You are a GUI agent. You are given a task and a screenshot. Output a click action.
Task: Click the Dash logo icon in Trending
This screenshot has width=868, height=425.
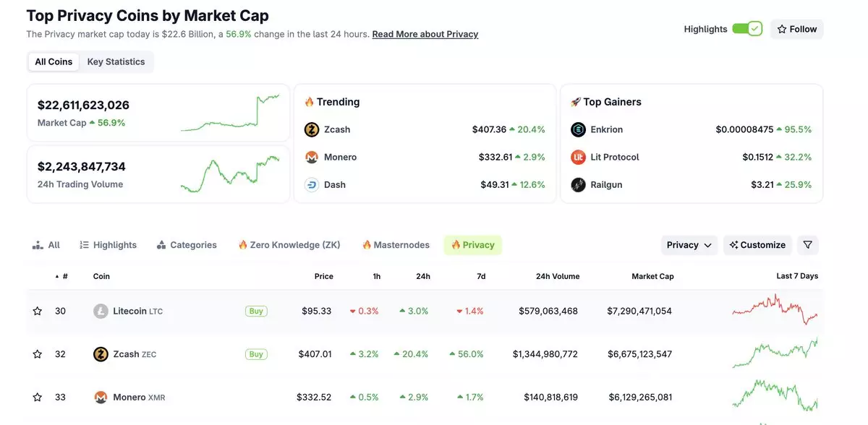312,184
